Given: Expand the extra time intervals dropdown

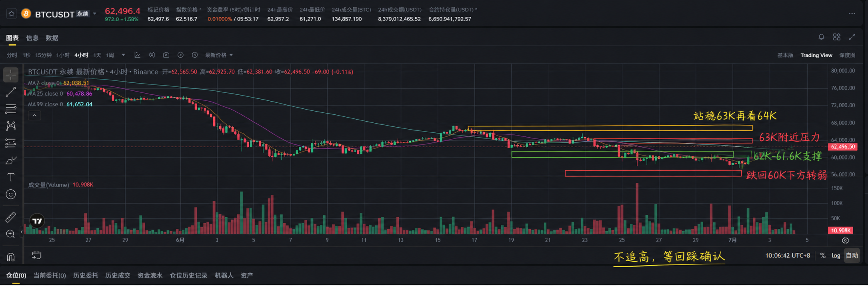Looking at the screenshot, I should click(x=123, y=55).
